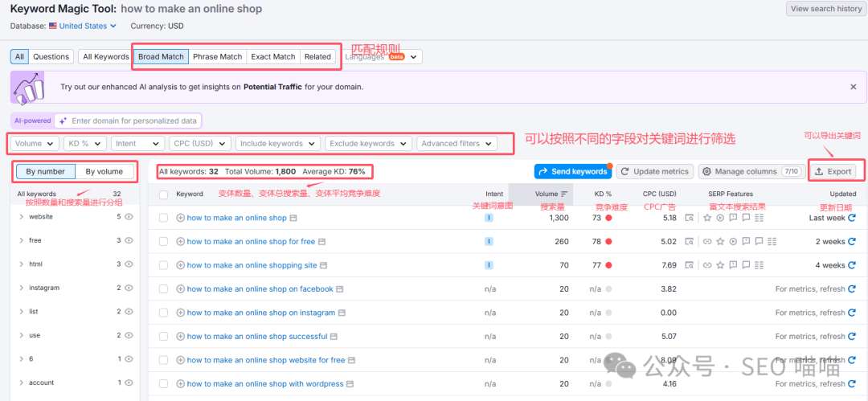Click the Volume column sort icon
The height and width of the screenshot is (401, 868).
564,194
